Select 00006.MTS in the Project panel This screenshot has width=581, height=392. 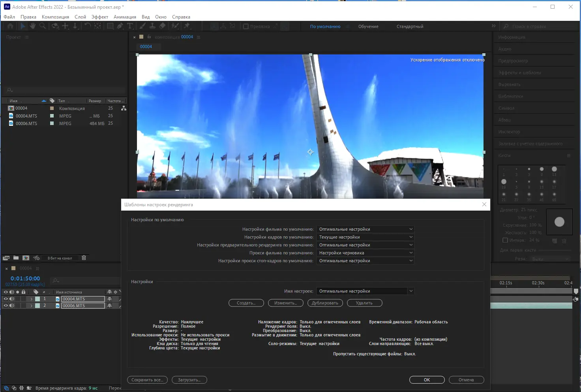[x=26, y=123]
